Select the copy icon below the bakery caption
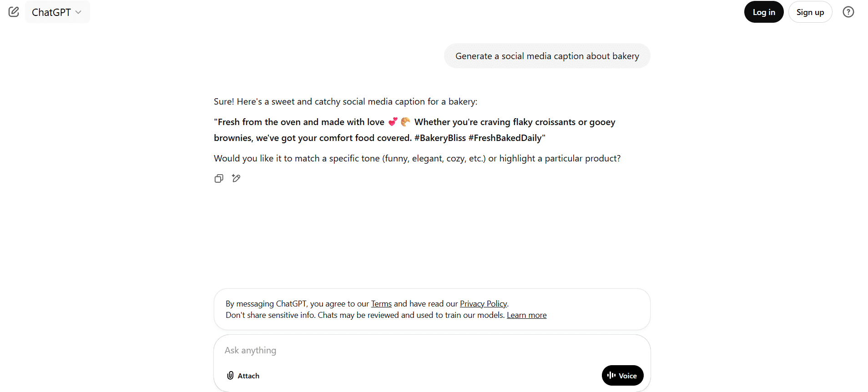This screenshot has width=868, height=392. coord(219,178)
